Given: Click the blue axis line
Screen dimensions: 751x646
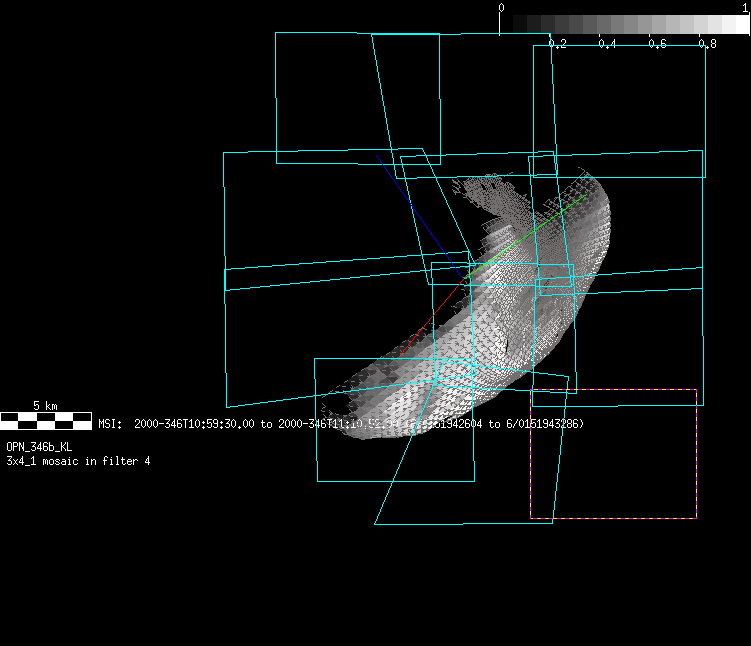Looking at the screenshot, I should tap(420, 216).
